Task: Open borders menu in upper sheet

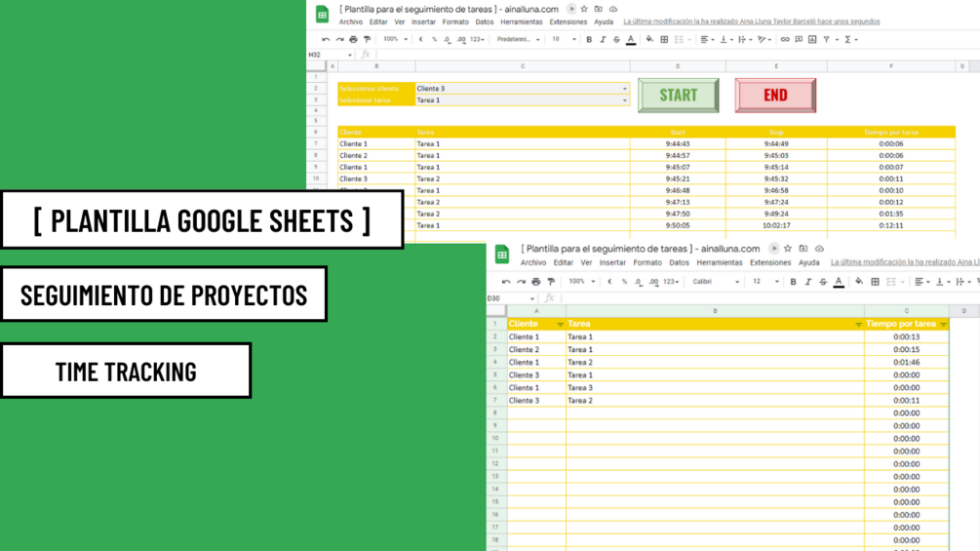Action: point(664,39)
